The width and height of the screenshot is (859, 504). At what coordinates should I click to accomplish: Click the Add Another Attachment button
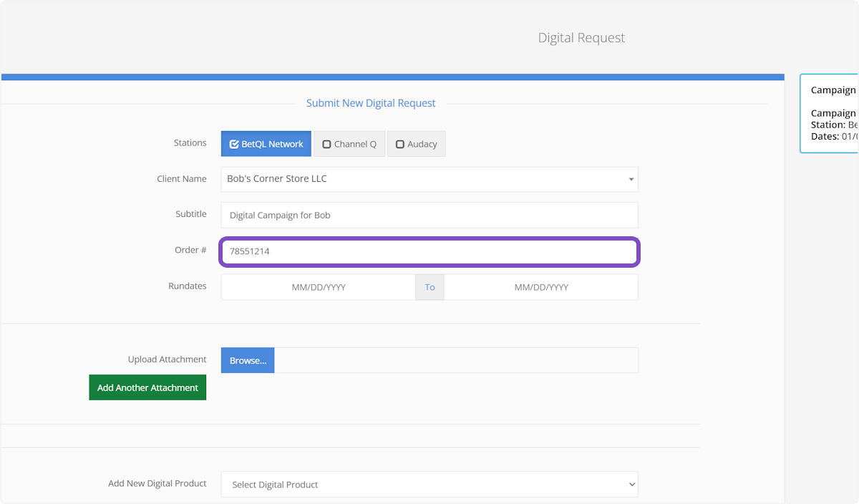click(x=147, y=388)
